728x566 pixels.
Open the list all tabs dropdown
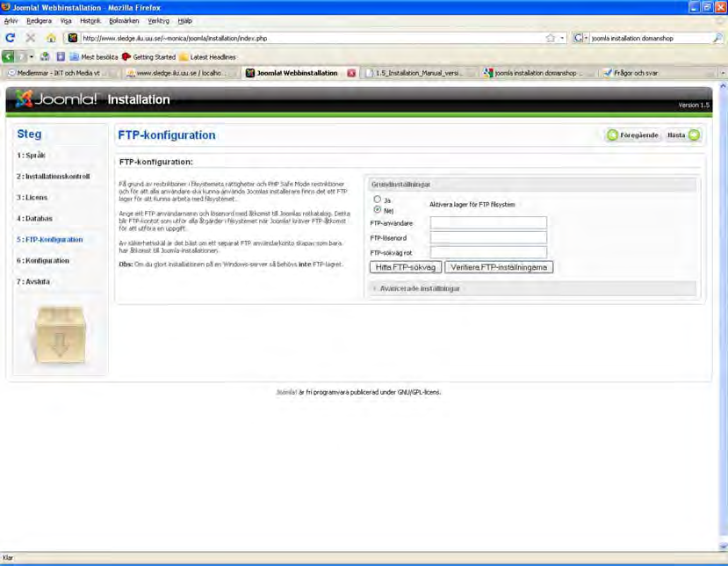click(x=723, y=73)
